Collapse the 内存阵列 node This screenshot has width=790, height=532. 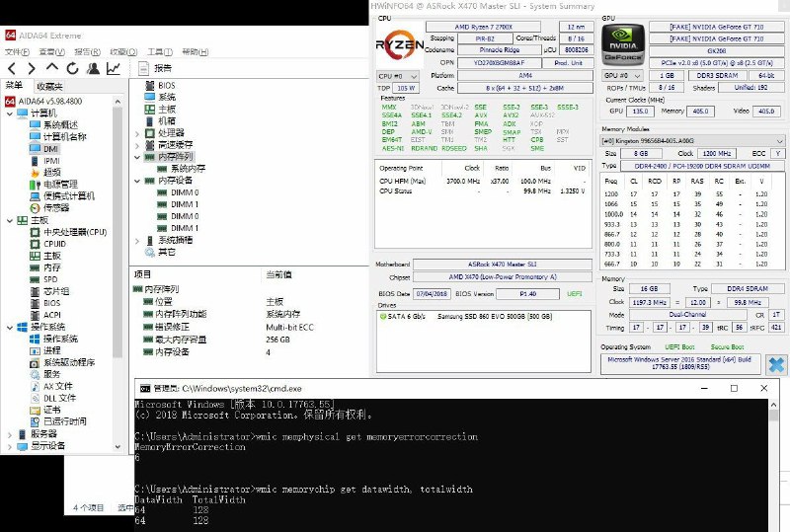(x=137, y=157)
